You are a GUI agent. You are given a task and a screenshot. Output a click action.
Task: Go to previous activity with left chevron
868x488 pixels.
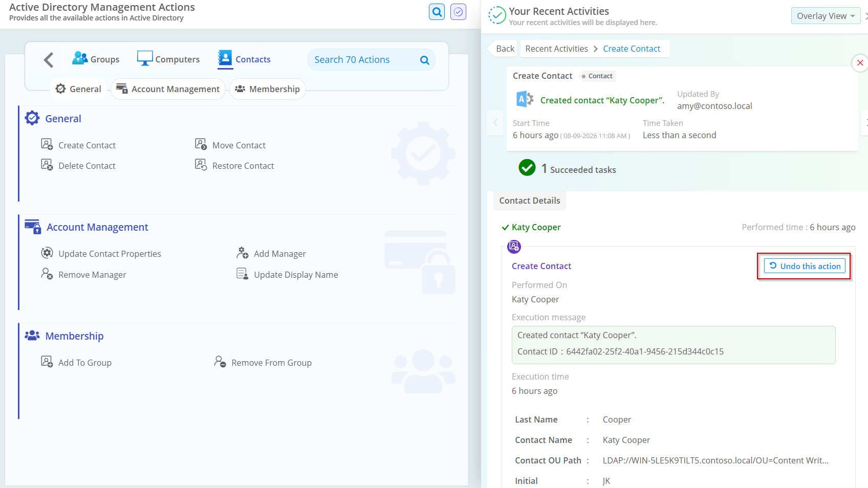point(495,123)
